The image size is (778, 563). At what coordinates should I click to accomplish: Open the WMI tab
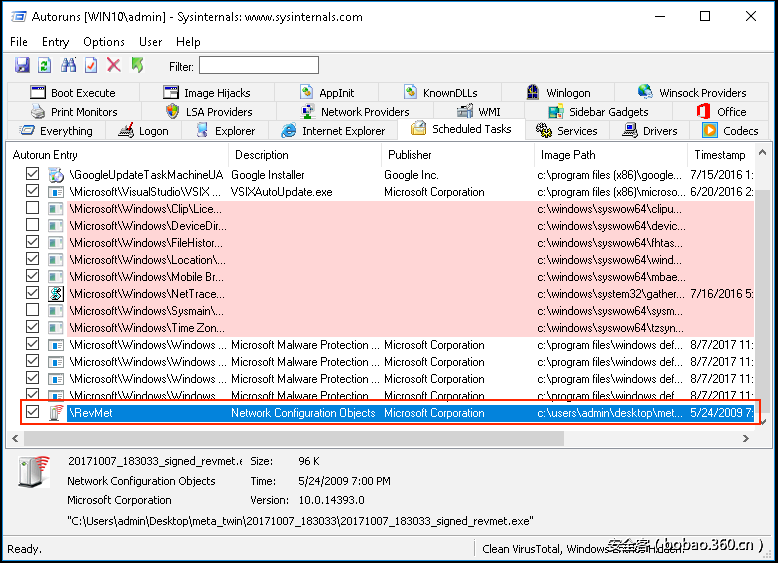(479, 112)
